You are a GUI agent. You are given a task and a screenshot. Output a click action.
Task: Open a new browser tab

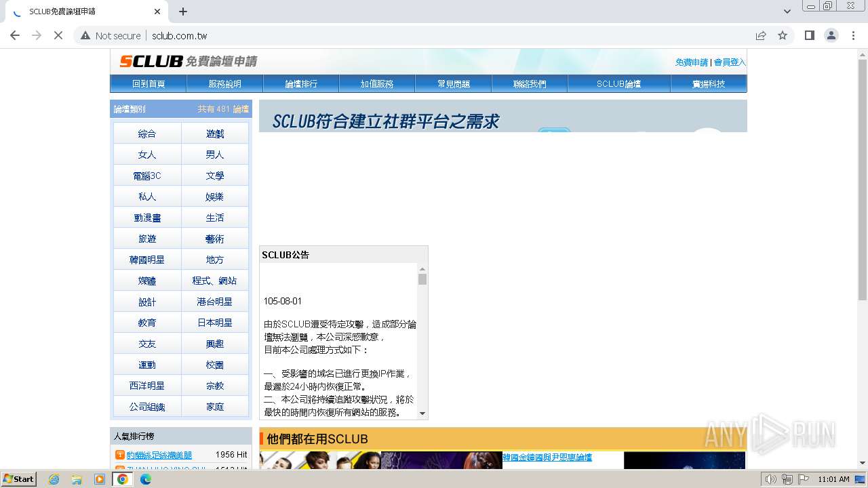183,12
